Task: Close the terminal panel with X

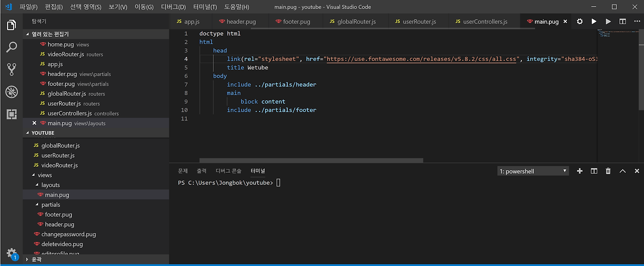Action: pos(636,171)
